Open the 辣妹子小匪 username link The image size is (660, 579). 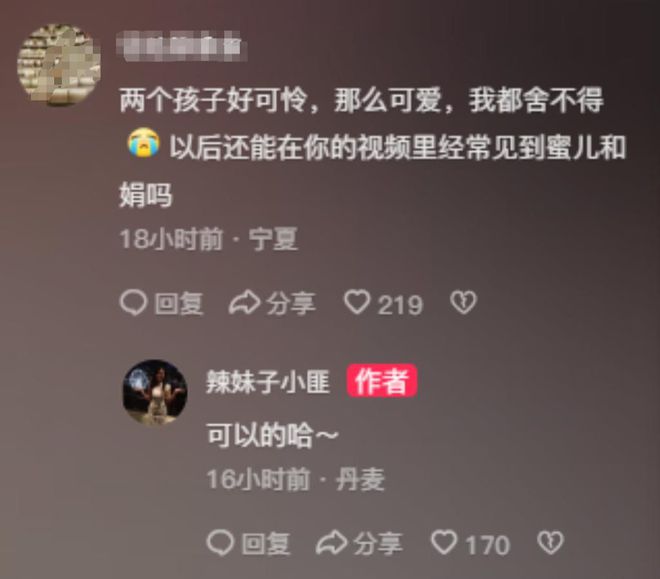[x=268, y=382]
